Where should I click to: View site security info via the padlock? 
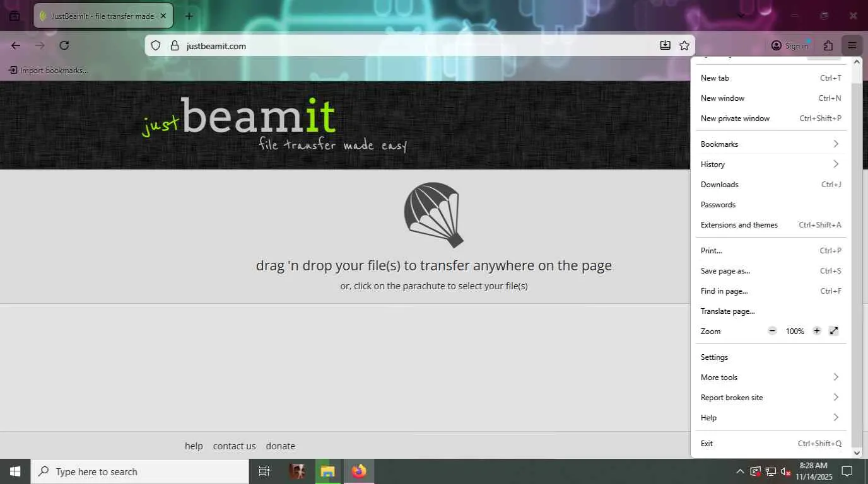click(175, 45)
